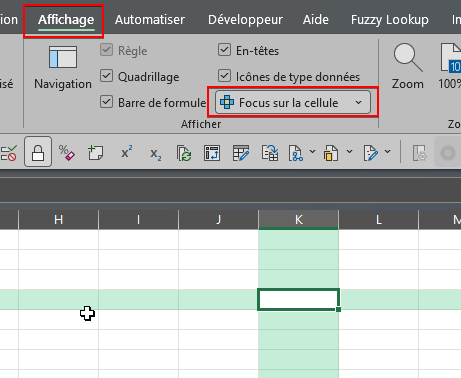Select column L header
The height and width of the screenshot is (378, 461).
pyautogui.click(x=378, y=219)
